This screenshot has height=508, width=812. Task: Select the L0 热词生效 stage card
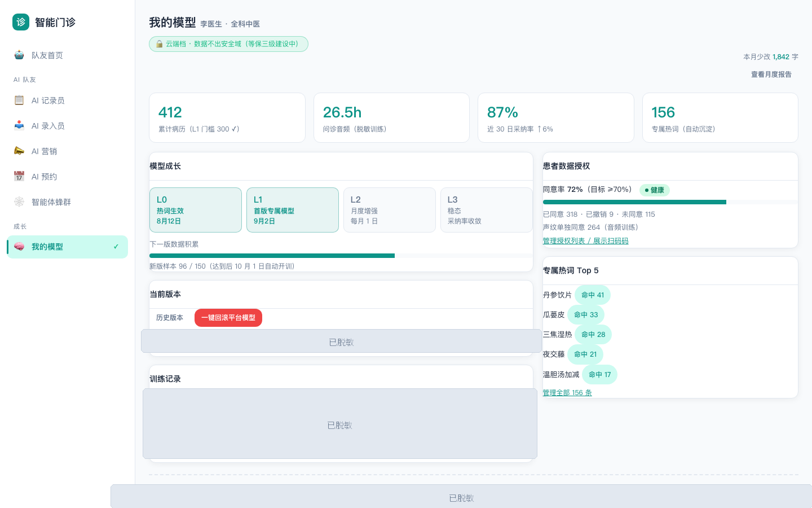pos(196,210)
